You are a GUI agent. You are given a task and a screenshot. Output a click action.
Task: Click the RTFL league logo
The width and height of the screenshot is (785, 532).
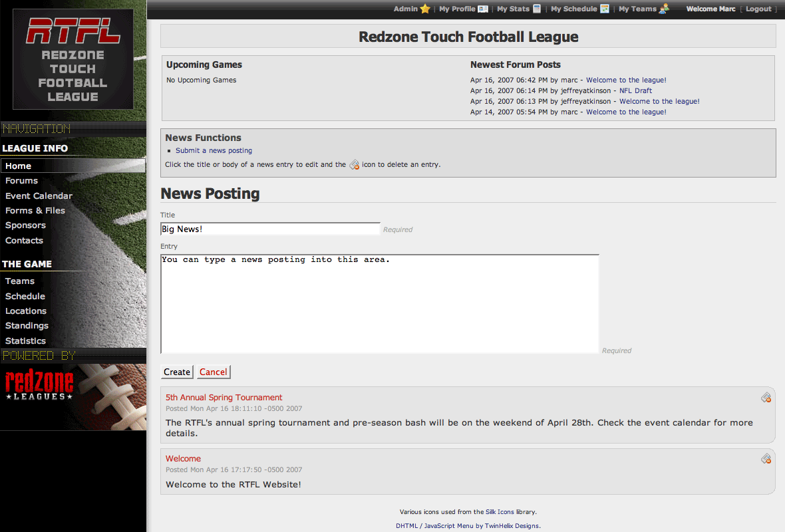[73, 59]
